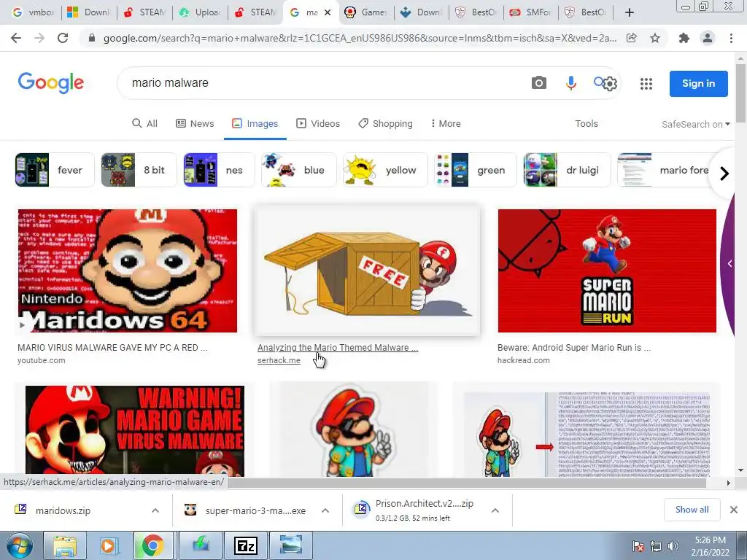Start voice search with the microphone icon
Screen dimensions: 747x560
point(570,83)
